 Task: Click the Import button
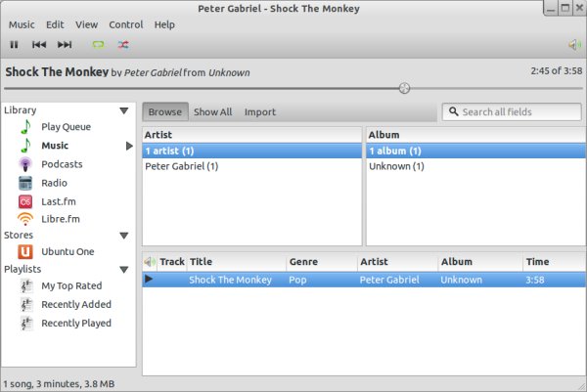pos(260,111)
